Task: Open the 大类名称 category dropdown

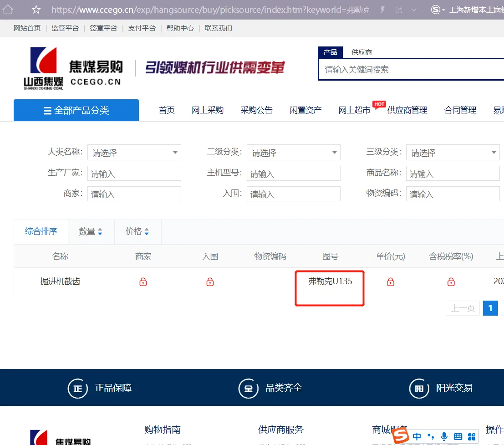Action: (134, 152)
